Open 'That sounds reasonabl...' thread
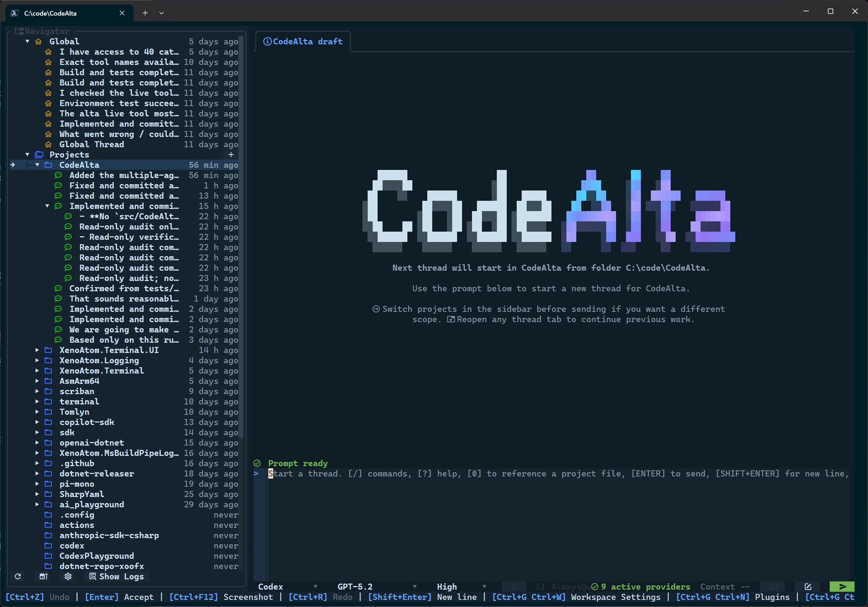 (124, 299)
